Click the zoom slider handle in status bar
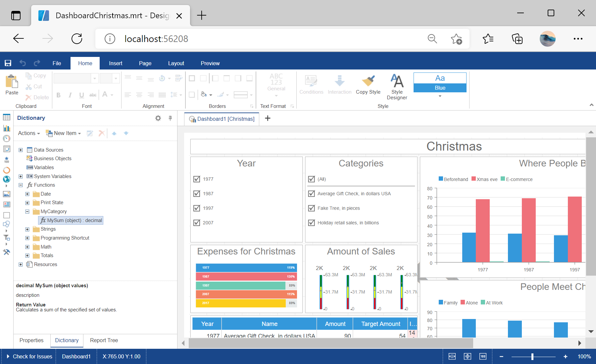596x364 pixels. coord(532,356)
